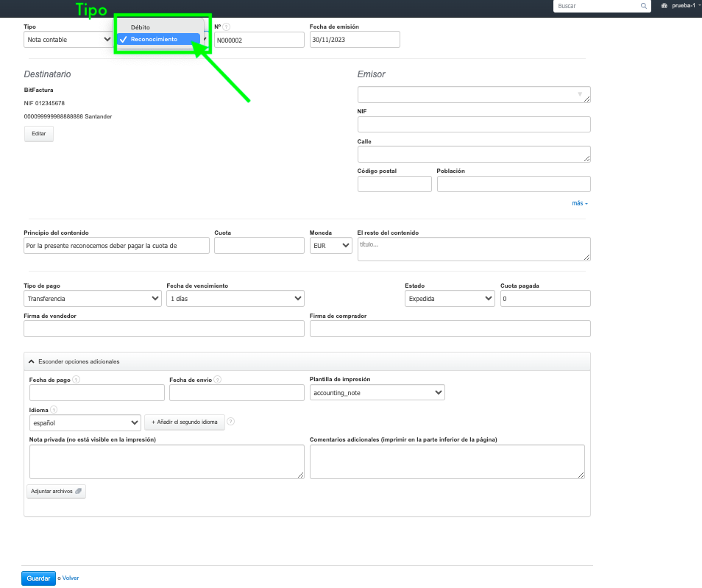The image size is (702, 588).
Task: Click help icon after Añadir el segundo idioma
Action: [x=231, y=422]
